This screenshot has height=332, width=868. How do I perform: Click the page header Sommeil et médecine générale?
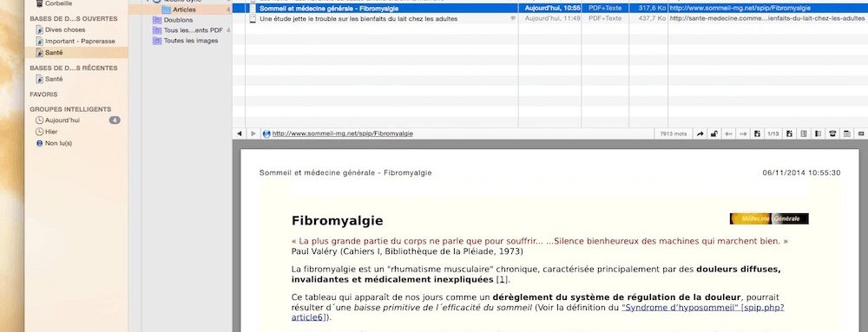pyautogui.click(x=345, y=173)
